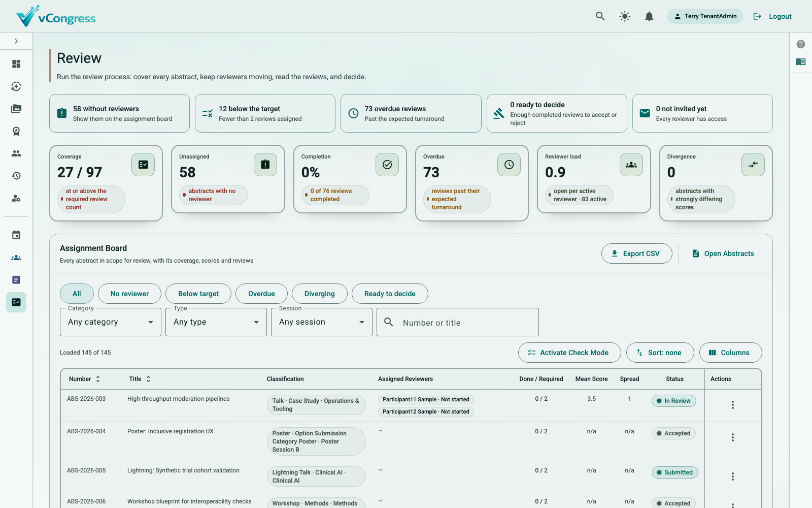Open the user settings sidebar icon
The width and height of the screenshot is (812, 508).
(16, 198)
